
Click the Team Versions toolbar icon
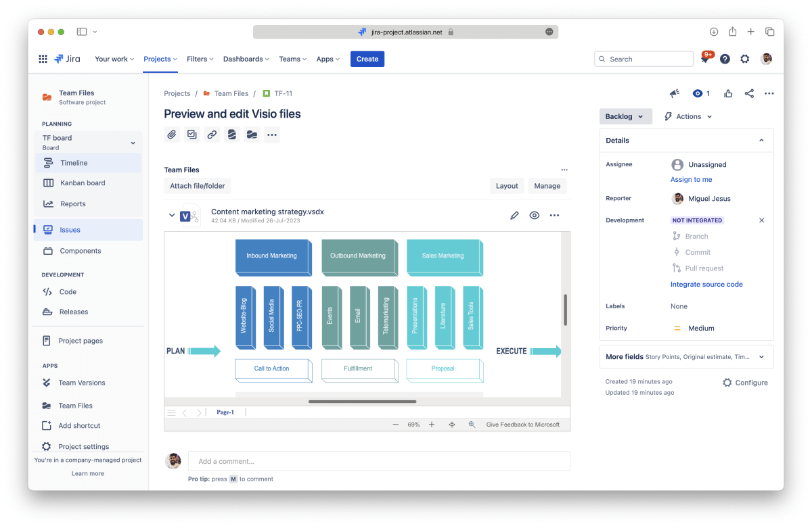[x=232, y=135]
